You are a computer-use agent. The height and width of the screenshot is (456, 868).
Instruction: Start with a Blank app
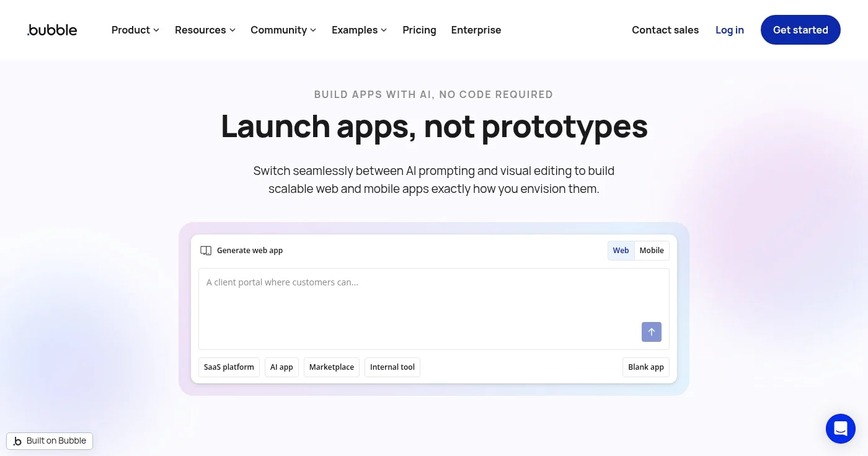click(x=646, y=367)
